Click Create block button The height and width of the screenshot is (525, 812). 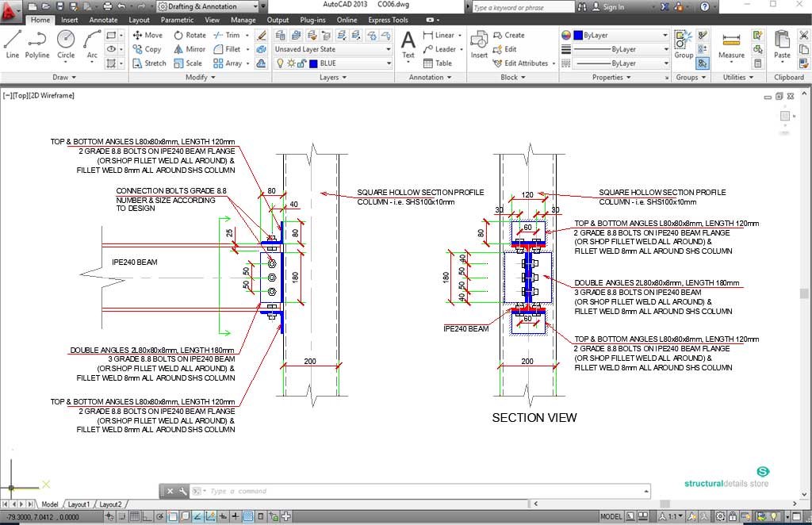[509, 35]
